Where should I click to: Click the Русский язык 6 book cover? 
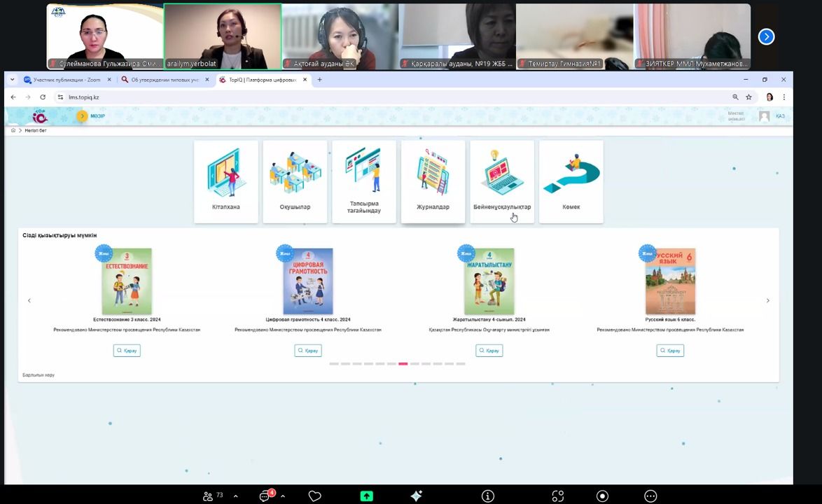click(x=670, y=281)
